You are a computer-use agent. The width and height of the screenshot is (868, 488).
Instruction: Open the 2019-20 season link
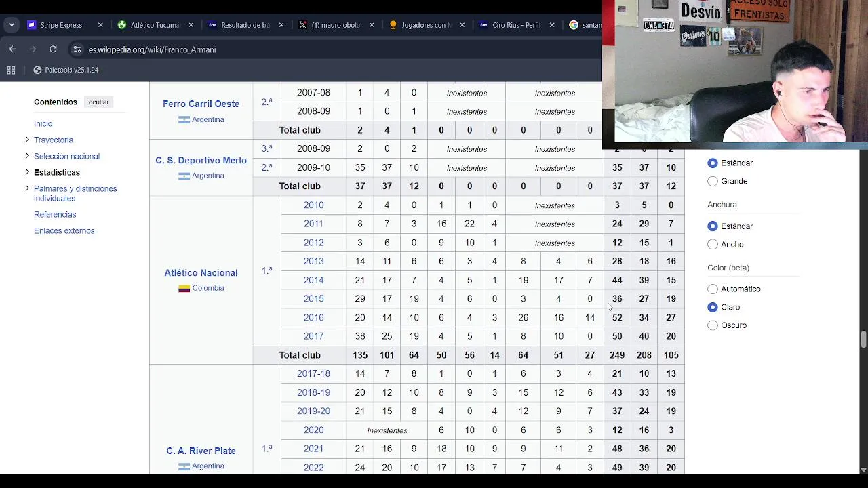coord(313,411)
